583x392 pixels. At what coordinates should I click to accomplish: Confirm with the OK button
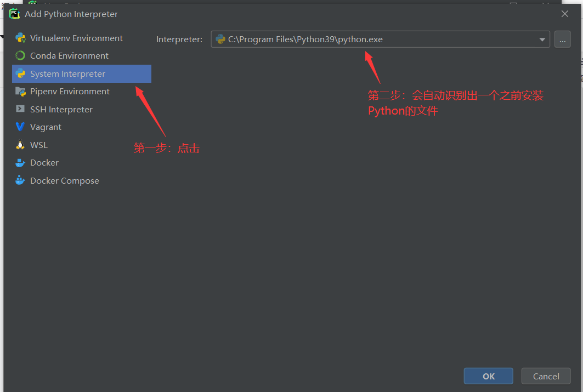click(x=488, y=376)
